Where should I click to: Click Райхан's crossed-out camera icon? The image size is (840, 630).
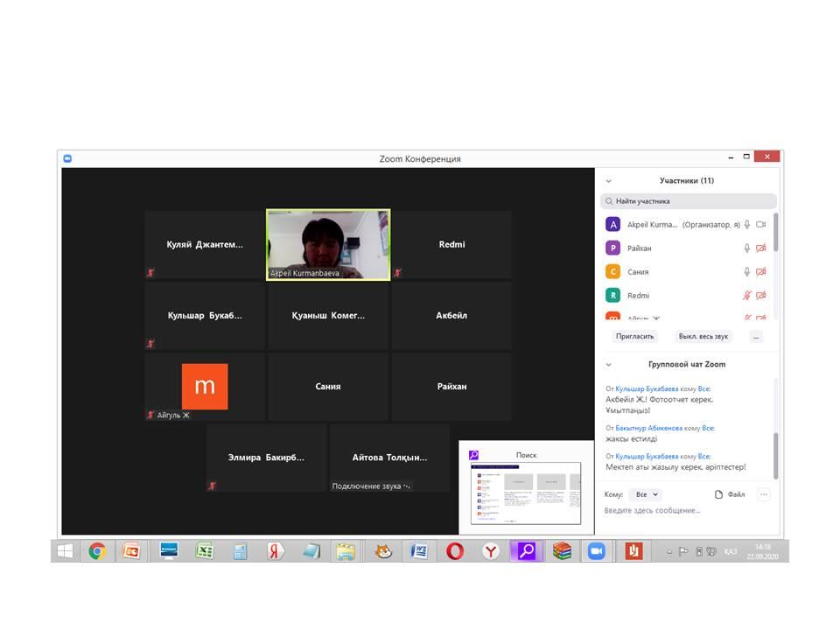tap(760, 248)
